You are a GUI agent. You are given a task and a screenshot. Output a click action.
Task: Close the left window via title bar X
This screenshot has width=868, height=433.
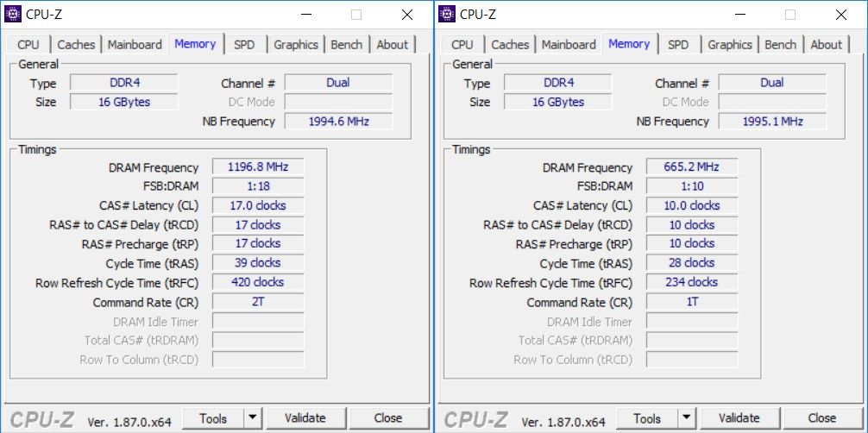[407, 15]
